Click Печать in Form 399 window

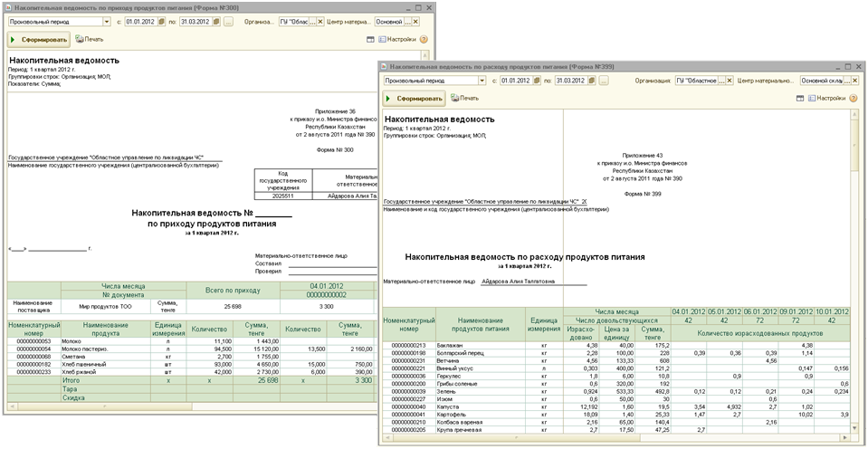coord(465,98)
